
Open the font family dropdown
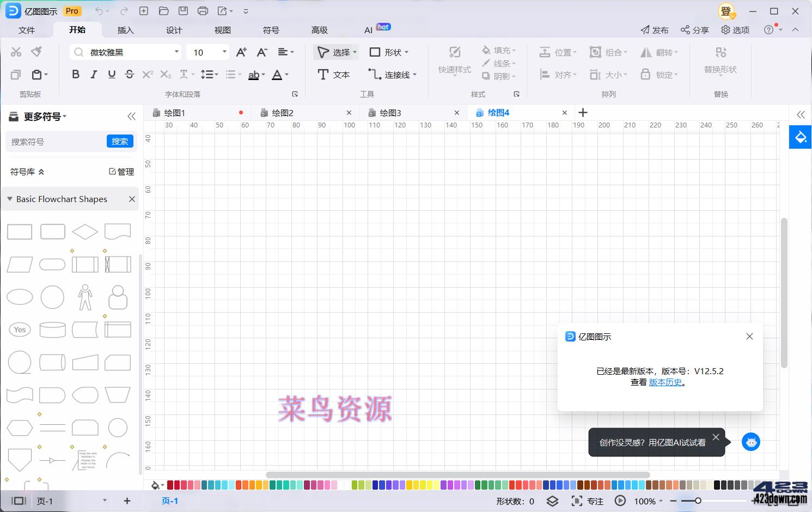(x=176, y=52)
